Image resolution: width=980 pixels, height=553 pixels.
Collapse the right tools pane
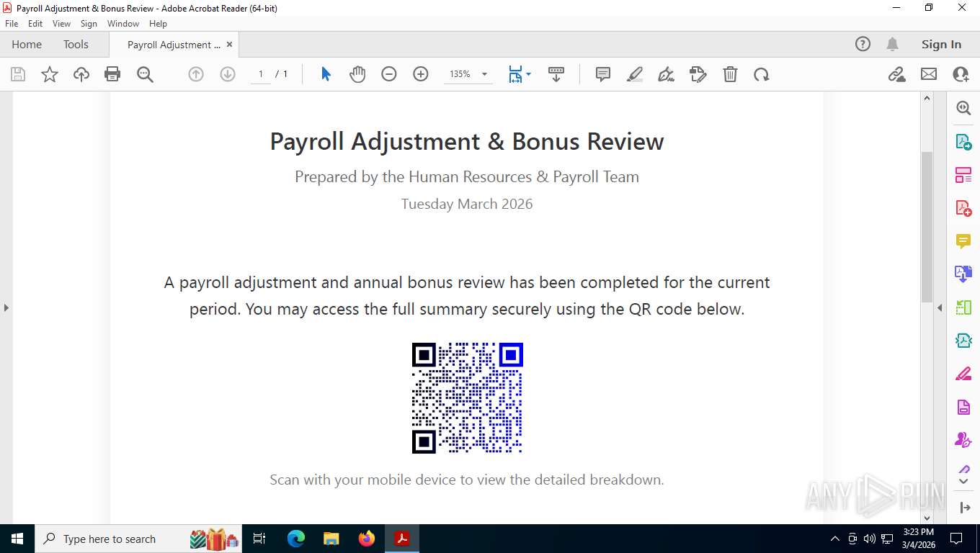(940, 307)
